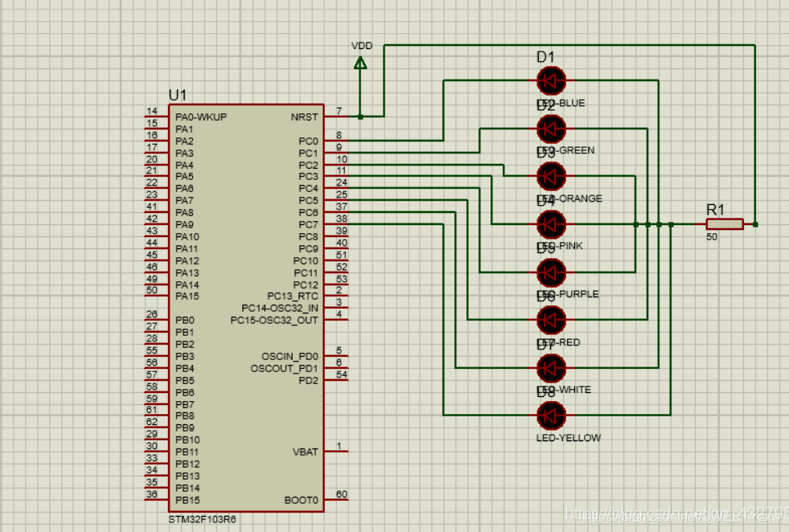Click the 'PA0-WKUP' pin name
The image size is (789, 532).
[x=201, y=117]
